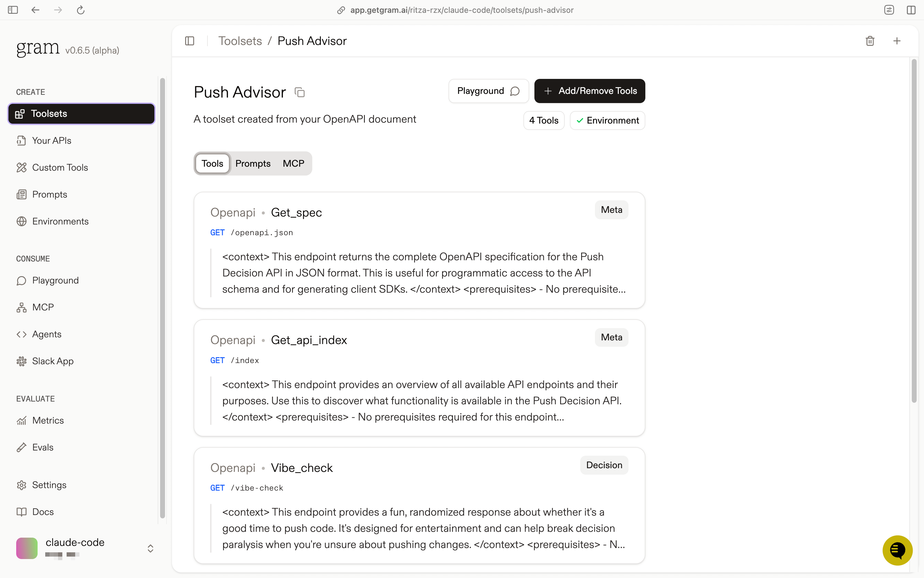Open the browser extensions panel icon
Screen dimensions: 924x578
point(889,10)
